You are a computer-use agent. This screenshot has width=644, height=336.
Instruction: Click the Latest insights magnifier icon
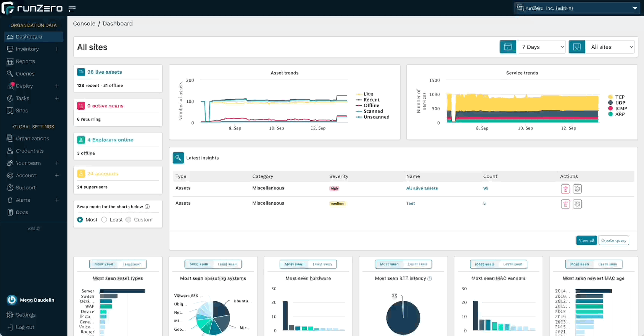[178, 158]
